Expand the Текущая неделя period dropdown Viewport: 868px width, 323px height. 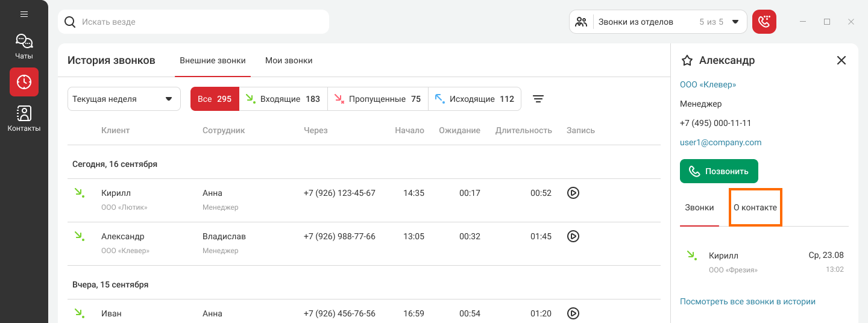[x=124, y=99]
